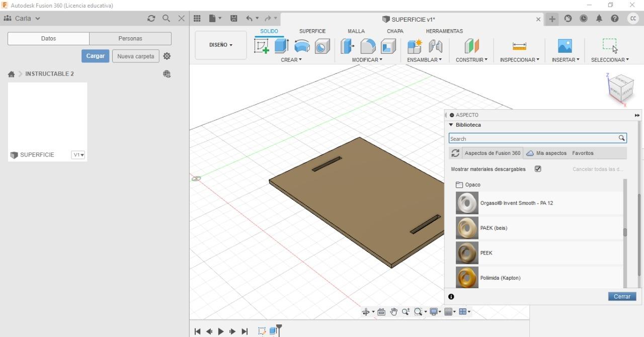The height and width of the screenshot is (337, 644).
Task: Uncheck Mostrar materiales descargables checkbox
Action: pyautogui.click(x=538, y=169)
